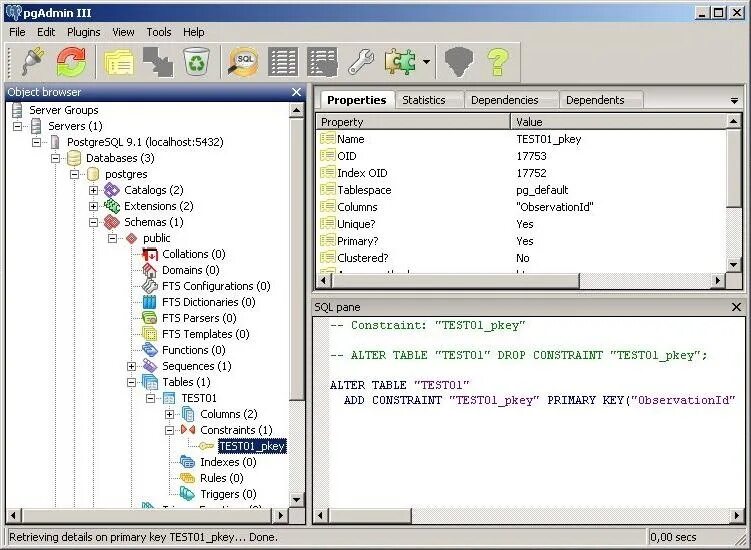751x550 pixels.
Task: Click the connect-to-server plug icon
Action: click(x=34, y=62)
